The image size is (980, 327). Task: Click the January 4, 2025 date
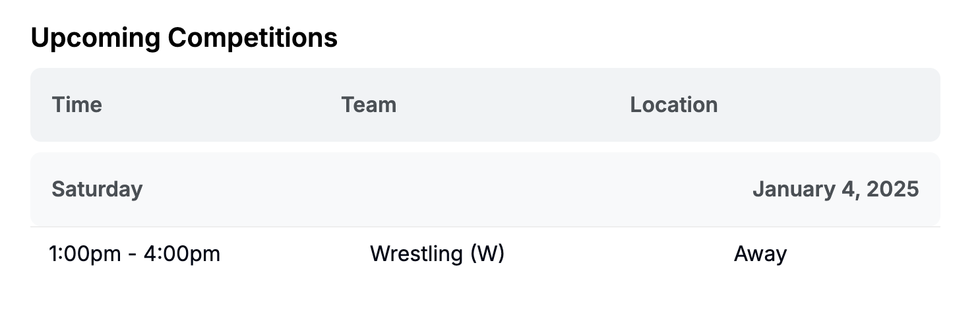(x=835, y=189)
